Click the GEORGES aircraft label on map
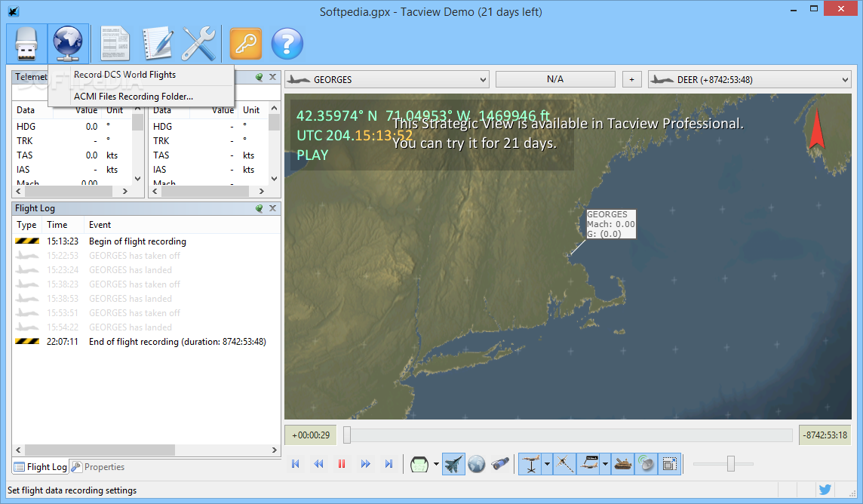This screenshot has height=504, width=863. [x=610, y=224]
